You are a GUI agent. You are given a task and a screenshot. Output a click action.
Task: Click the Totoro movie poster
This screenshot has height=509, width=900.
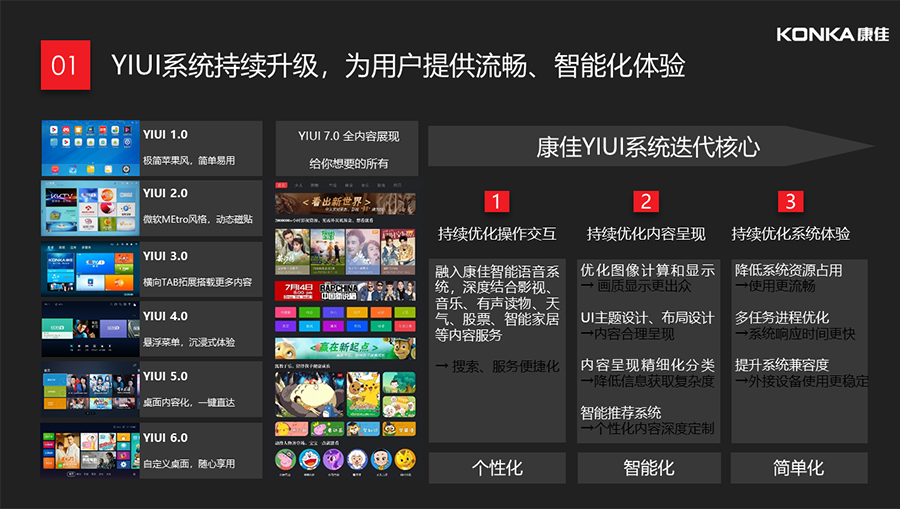[309, 394]
